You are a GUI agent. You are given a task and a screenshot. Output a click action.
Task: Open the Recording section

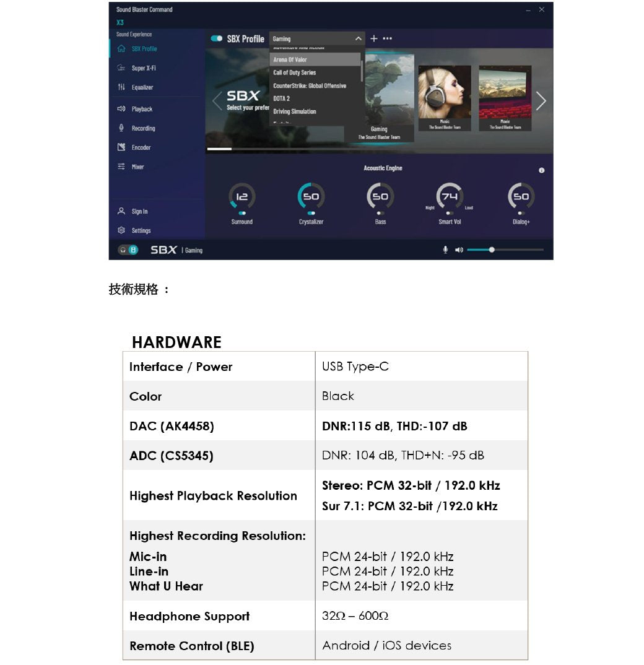click(142, 128)
